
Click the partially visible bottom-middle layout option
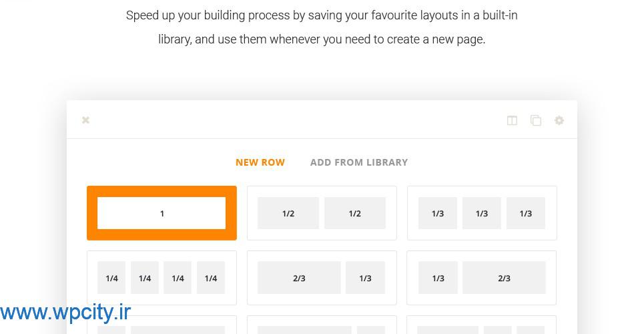pyautogui.click(x=322, y=325)
